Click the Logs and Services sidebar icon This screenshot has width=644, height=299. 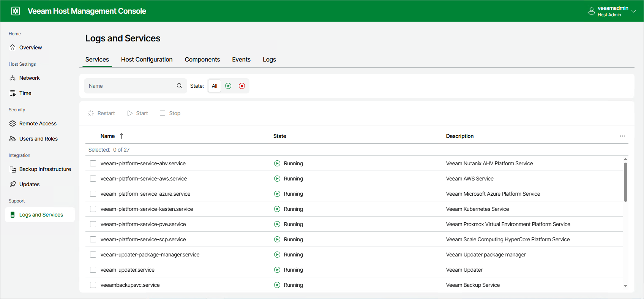[13, 215]
